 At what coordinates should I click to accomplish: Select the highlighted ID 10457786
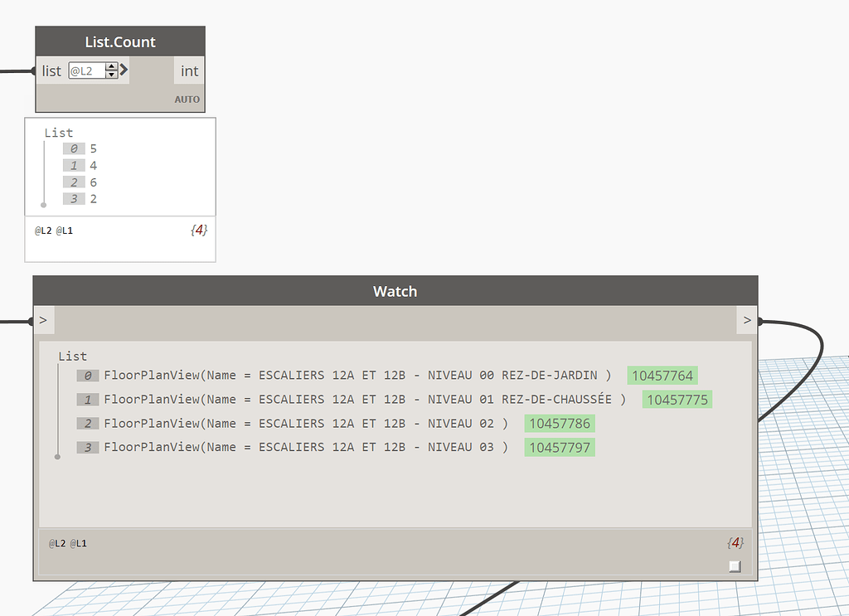[x=559, y=423]
